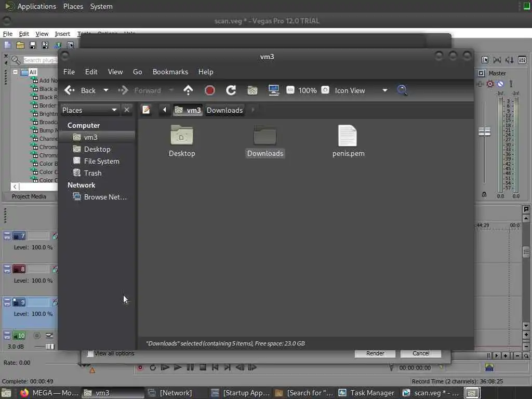
Task: Select the penis.pem file
Action: click(x=348, y=141)
